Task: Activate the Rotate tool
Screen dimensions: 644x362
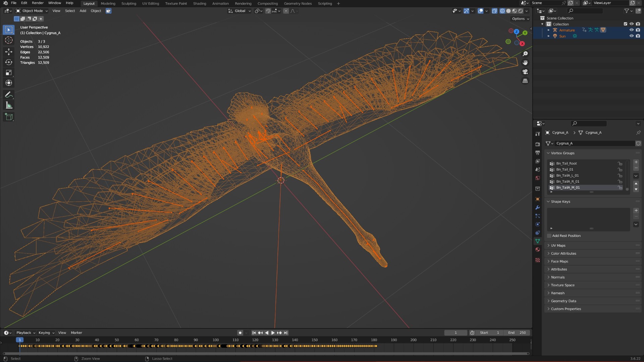Action: tap(9, 62)
